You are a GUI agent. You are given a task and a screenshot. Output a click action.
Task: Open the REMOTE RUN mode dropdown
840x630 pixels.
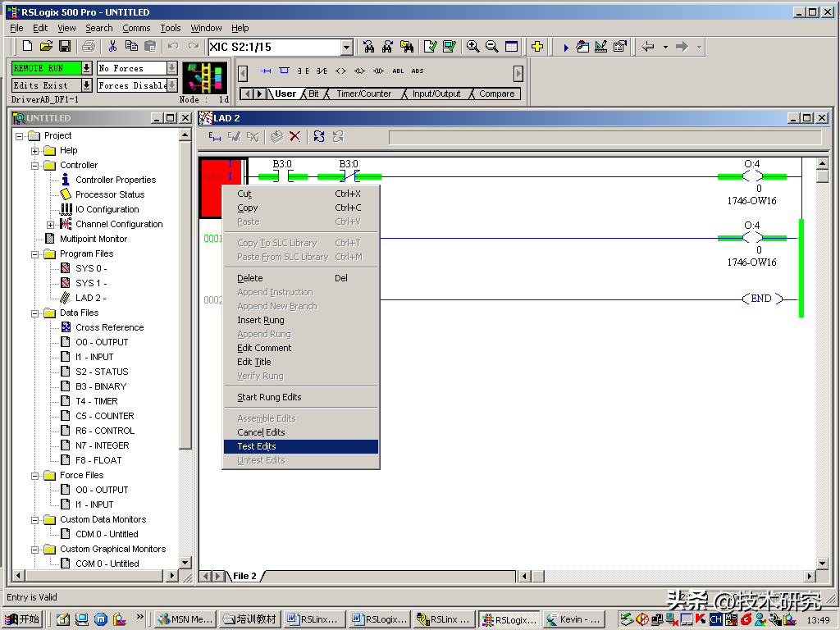(x=86, y=68)
